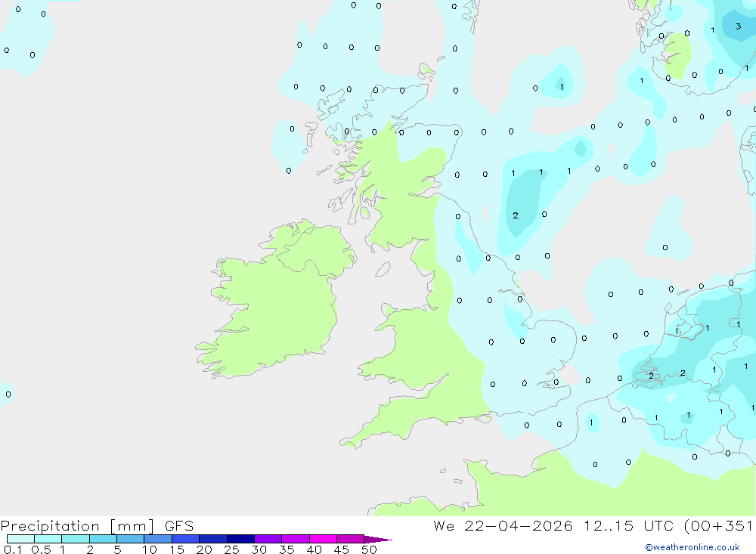Pick the 40–45 mm magenta legend swatch

coord(323,539)
